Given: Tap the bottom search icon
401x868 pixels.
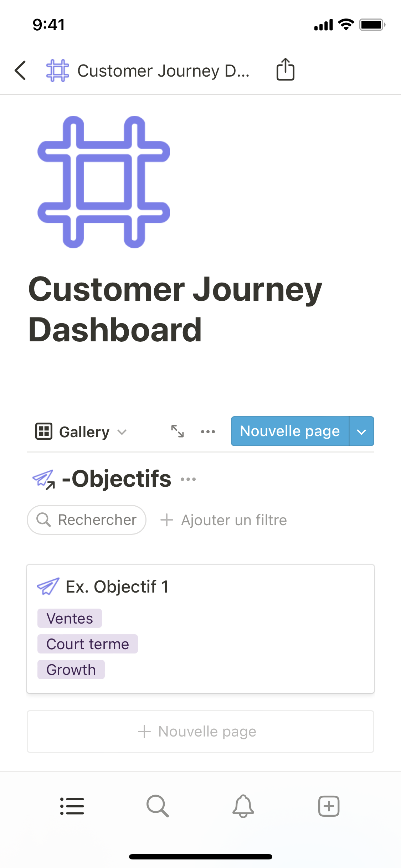Looking at the screenshot, I should 158,806.
